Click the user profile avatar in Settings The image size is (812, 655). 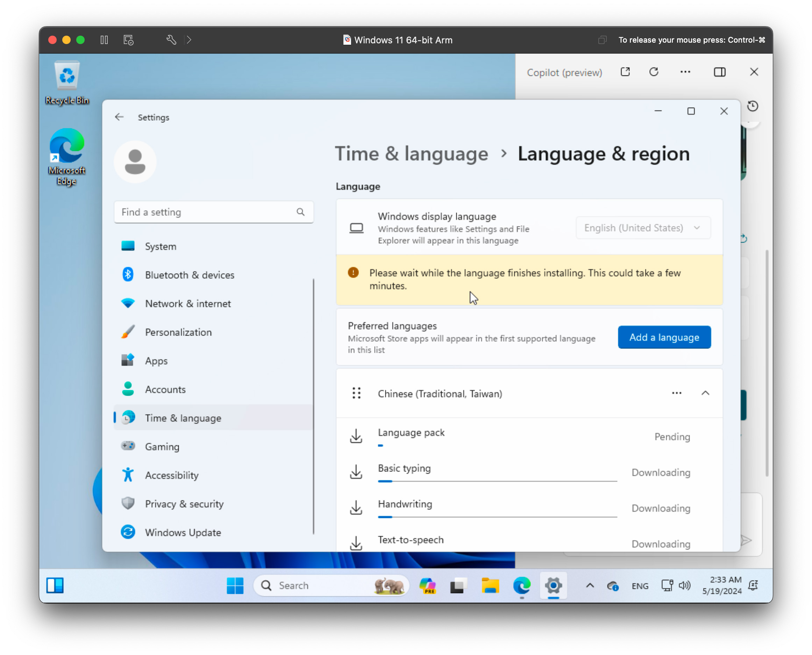point(135,162)
